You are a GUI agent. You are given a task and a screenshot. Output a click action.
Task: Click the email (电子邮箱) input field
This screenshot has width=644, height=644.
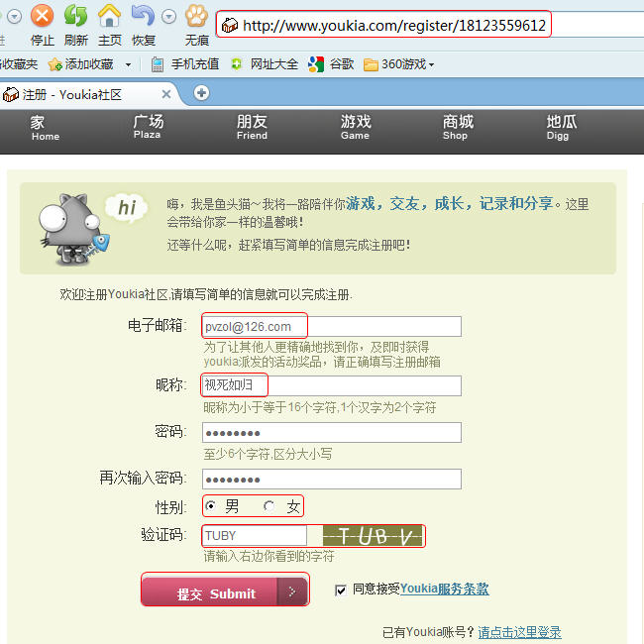tap(332, 327)
